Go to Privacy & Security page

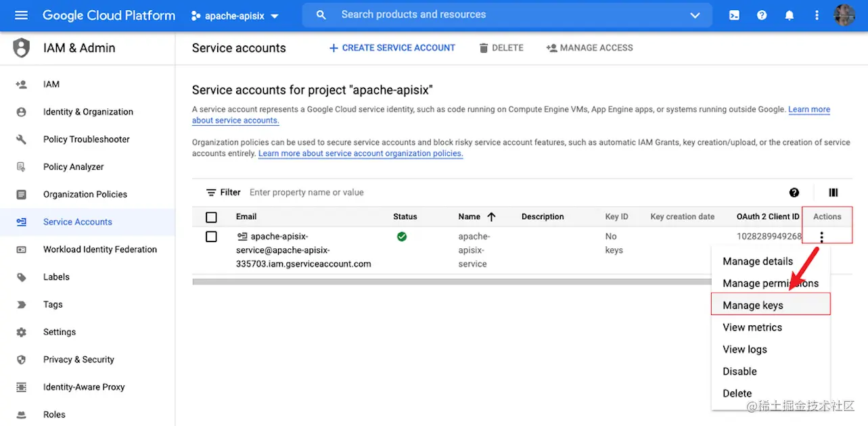[x=78, y=360]
